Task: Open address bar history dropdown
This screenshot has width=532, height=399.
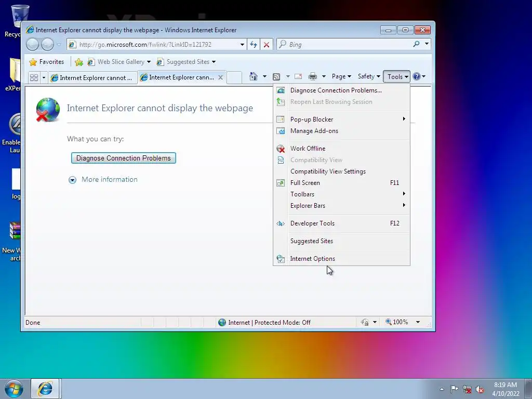Action: [242, 45]
